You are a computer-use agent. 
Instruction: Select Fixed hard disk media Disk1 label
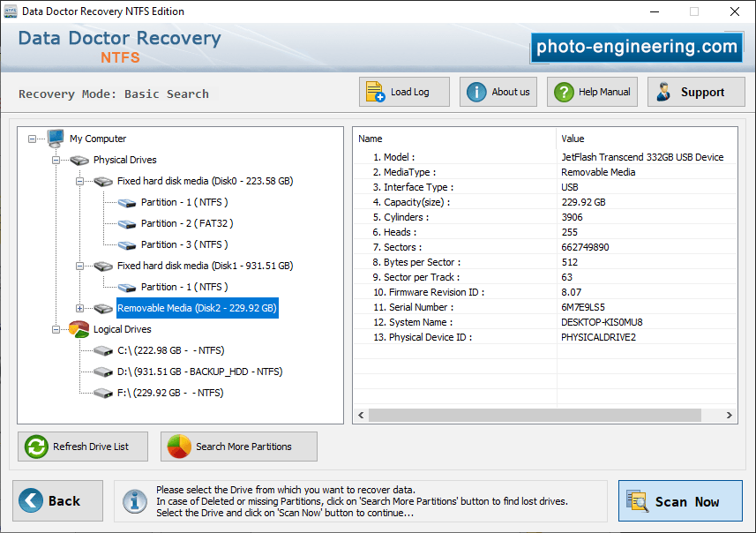(205, 266)
